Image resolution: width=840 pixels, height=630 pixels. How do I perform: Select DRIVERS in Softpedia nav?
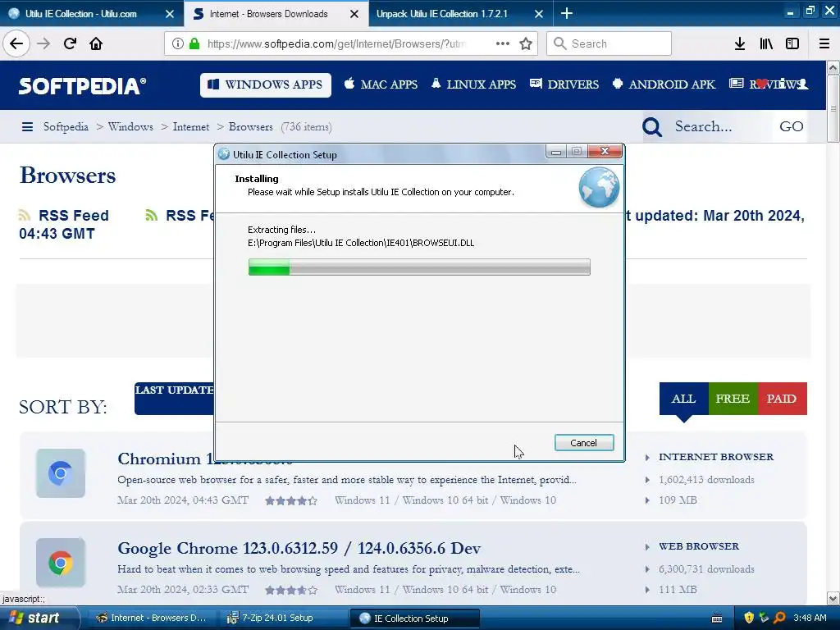pyautogui.click(x=564, y=84)
